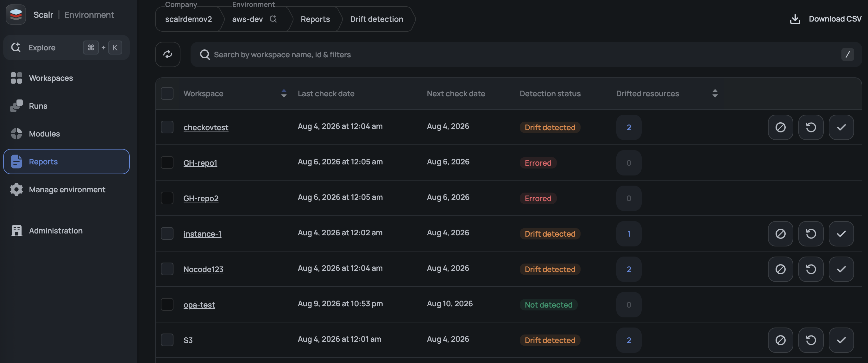Screen dimensions: 868x363
Task: Focus the workspace search field
Action: tap(526, 54)
